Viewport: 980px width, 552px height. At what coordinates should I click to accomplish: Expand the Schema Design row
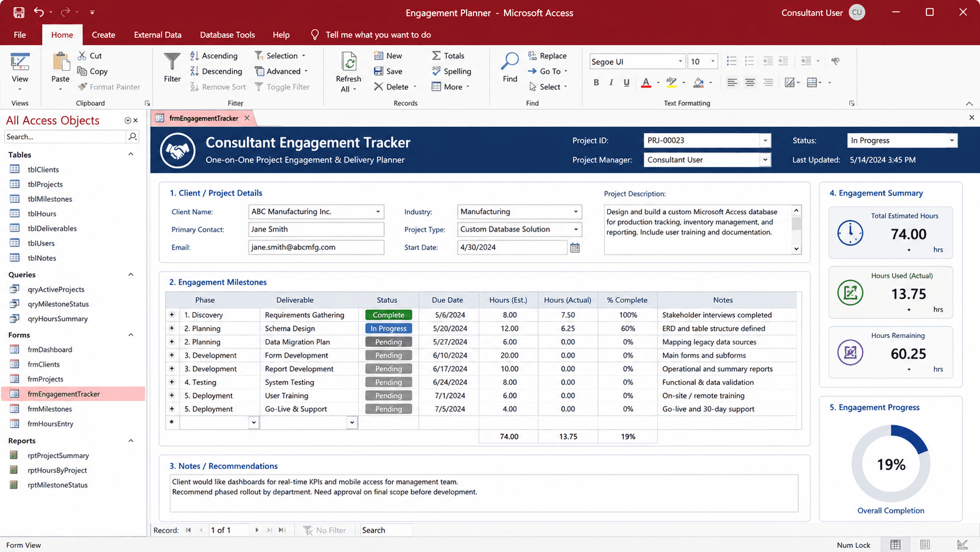click(172, 329)
